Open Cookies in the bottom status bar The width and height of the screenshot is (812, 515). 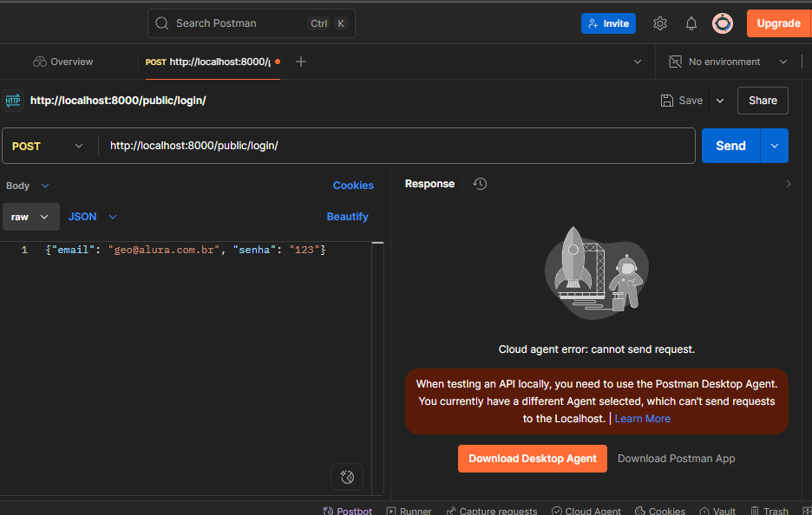tap(660, 511)
